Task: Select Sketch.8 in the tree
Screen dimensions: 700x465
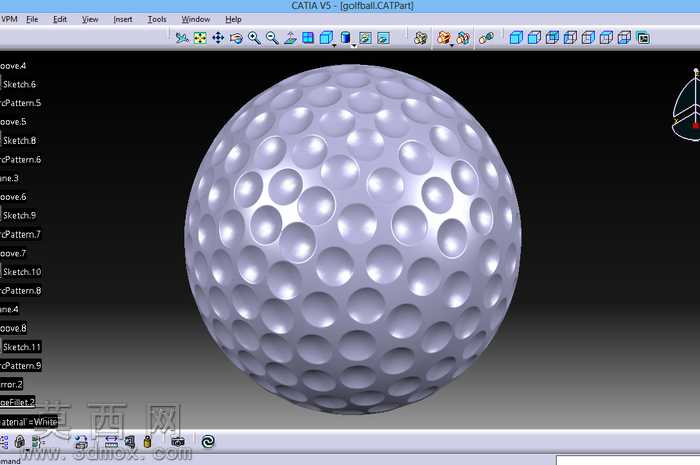Action: click(x=20, y=141)
